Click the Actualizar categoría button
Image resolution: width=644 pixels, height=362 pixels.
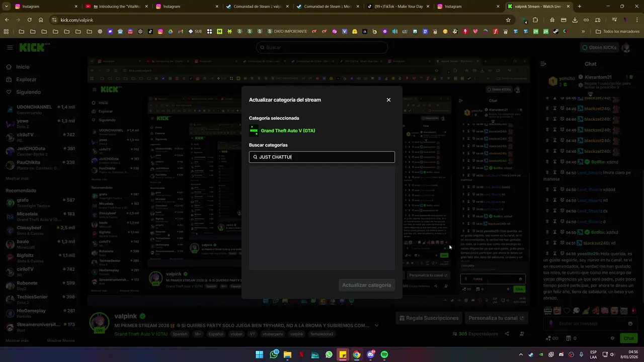tap(366, 285)
